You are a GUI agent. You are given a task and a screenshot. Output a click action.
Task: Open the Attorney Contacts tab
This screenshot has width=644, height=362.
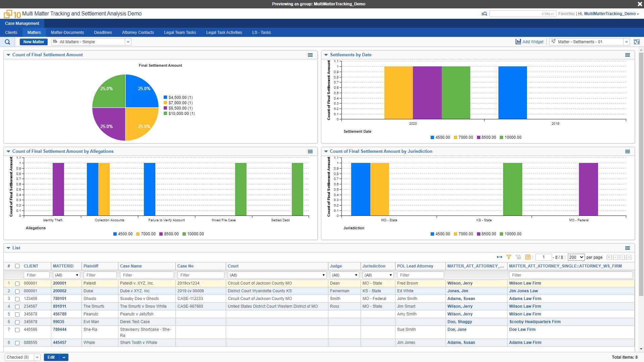(x=138, y=32)
